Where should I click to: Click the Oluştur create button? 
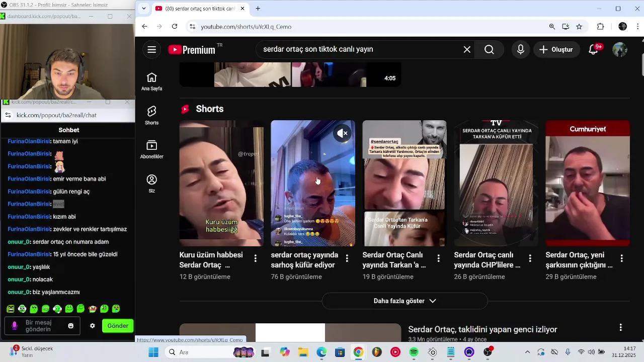click(556, 49)
